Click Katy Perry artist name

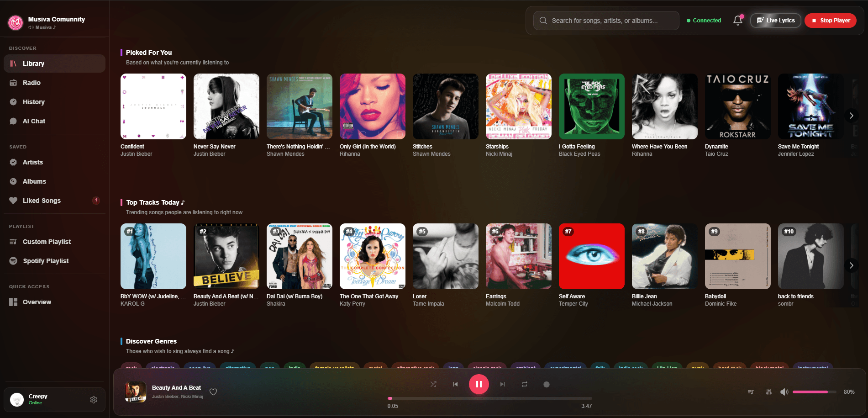[x=352, y=304]
